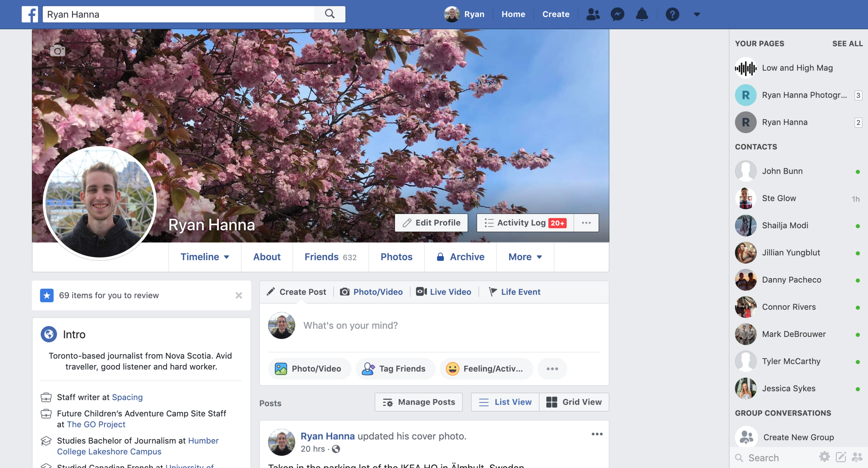Open The GO Project link
The height and width of the screenshot is (468, 868).
(96, 424)
